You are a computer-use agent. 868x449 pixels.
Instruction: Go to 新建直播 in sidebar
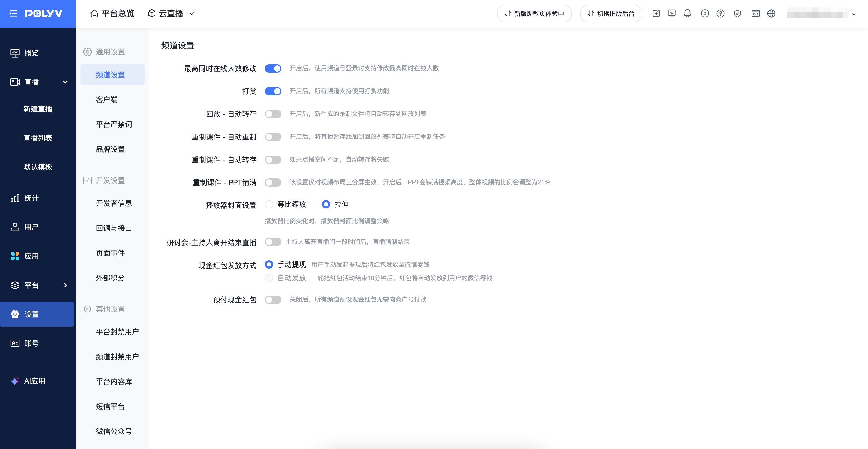(38, 109)
